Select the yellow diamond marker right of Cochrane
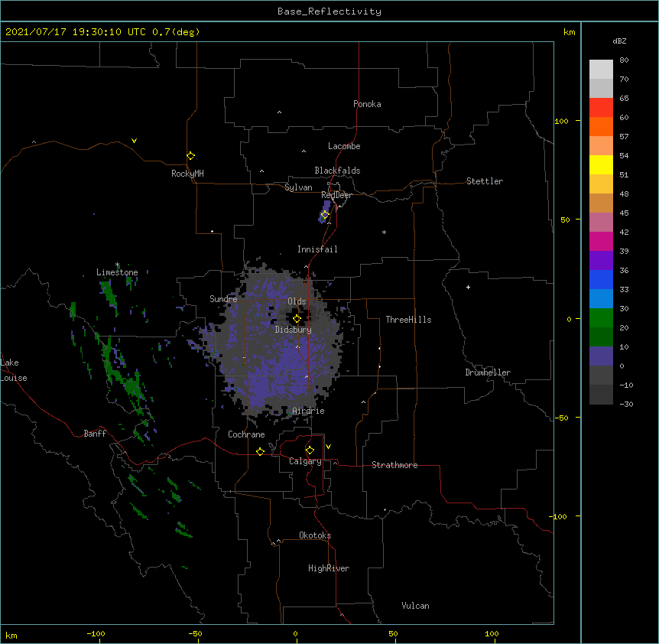 pyautogui.click(x=260, y=451)
